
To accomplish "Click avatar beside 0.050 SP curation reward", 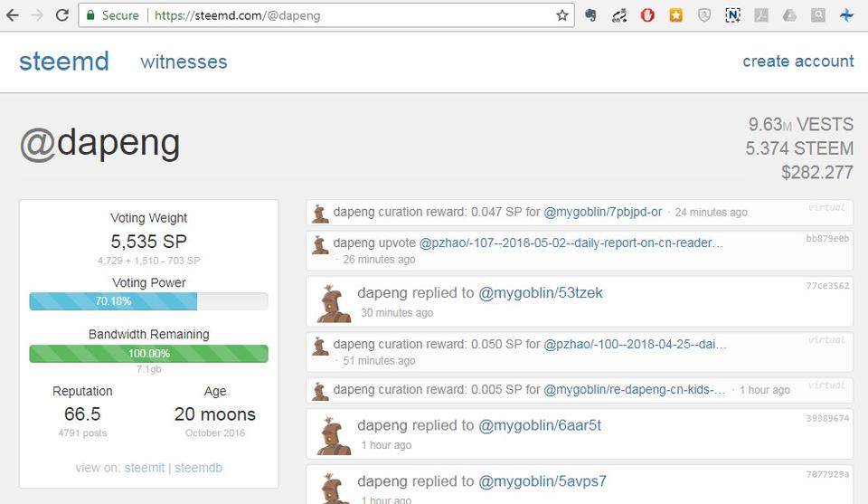I will (x=320, y=346).
